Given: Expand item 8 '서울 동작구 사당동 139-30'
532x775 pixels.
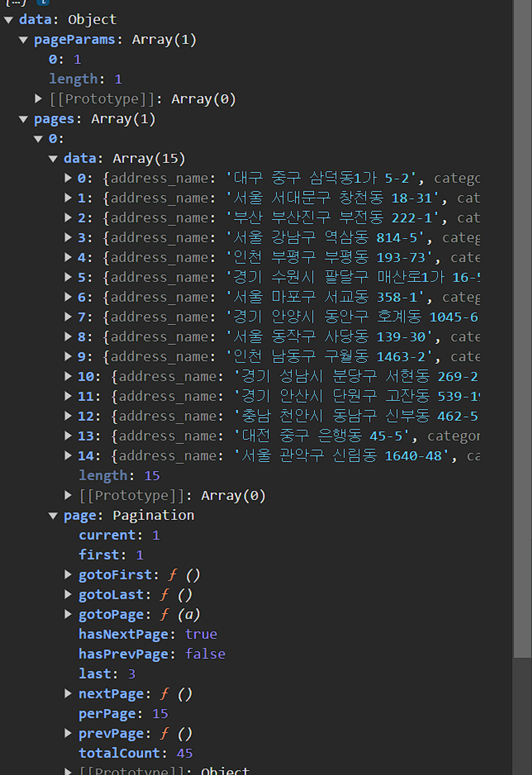Looking at the screenshot, I should 68,337.
